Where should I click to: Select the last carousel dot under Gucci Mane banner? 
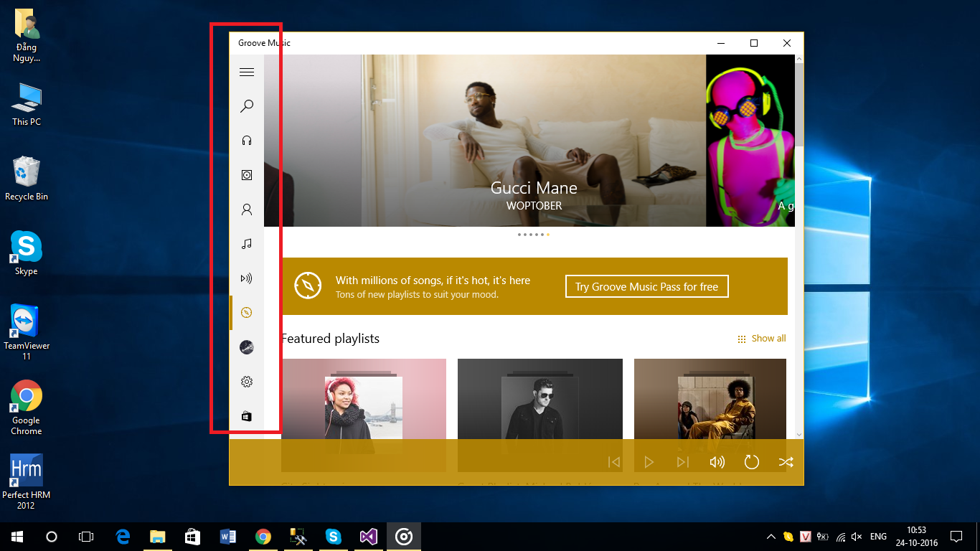coord(547,234)
